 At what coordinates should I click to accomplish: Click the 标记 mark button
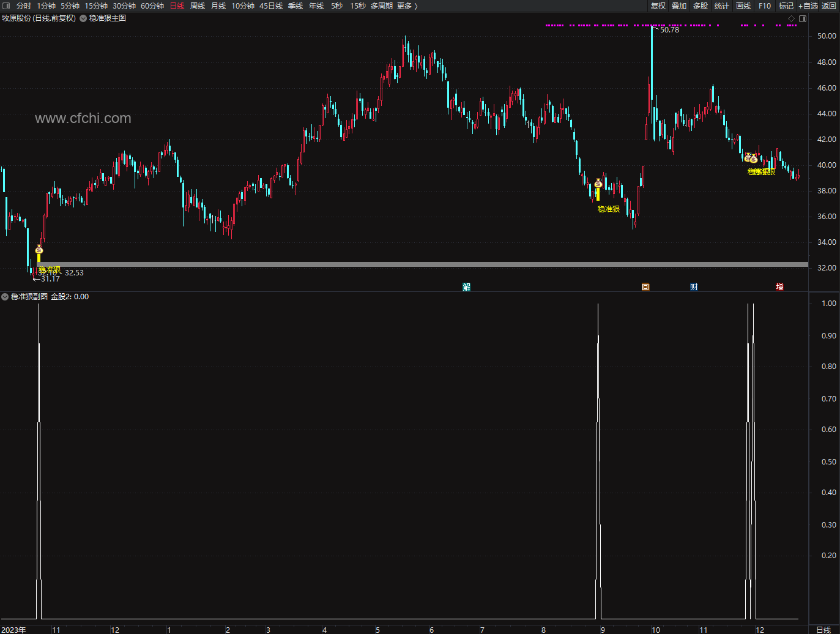pos(786,6)
